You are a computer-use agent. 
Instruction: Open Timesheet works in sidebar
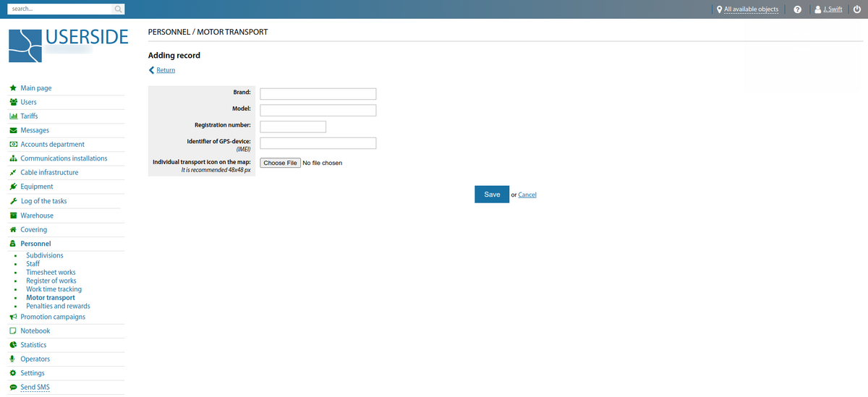51,273
